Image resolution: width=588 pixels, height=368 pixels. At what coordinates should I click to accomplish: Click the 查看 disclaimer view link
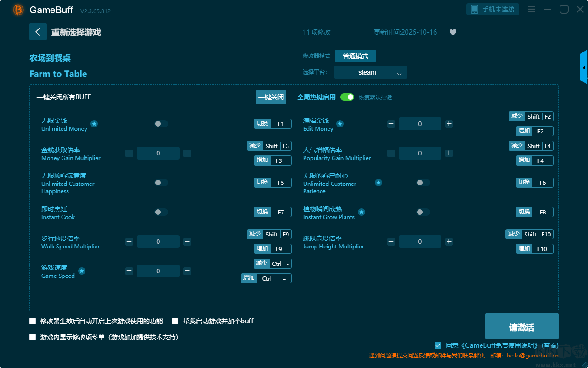(x=550, y=345)
